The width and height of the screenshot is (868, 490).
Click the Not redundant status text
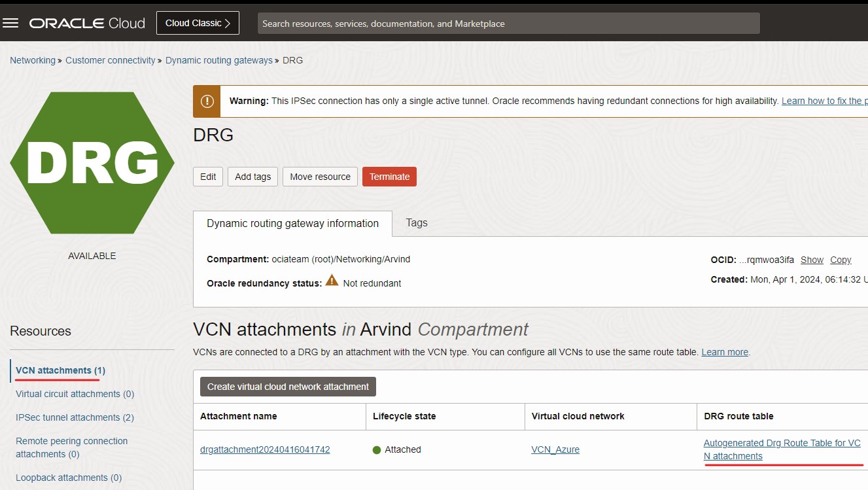coord(372,283)
